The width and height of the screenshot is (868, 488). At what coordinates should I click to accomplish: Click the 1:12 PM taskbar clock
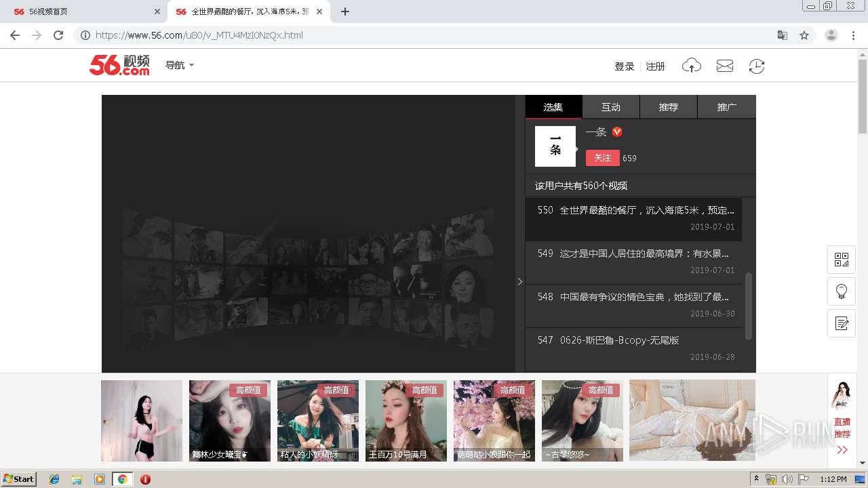coord(833,479)
